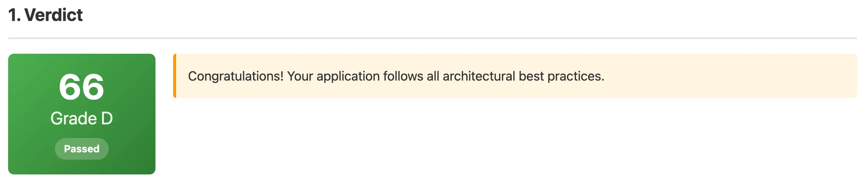
Task: Click the letter "D" in the grade
Action: tap(107, 118)
